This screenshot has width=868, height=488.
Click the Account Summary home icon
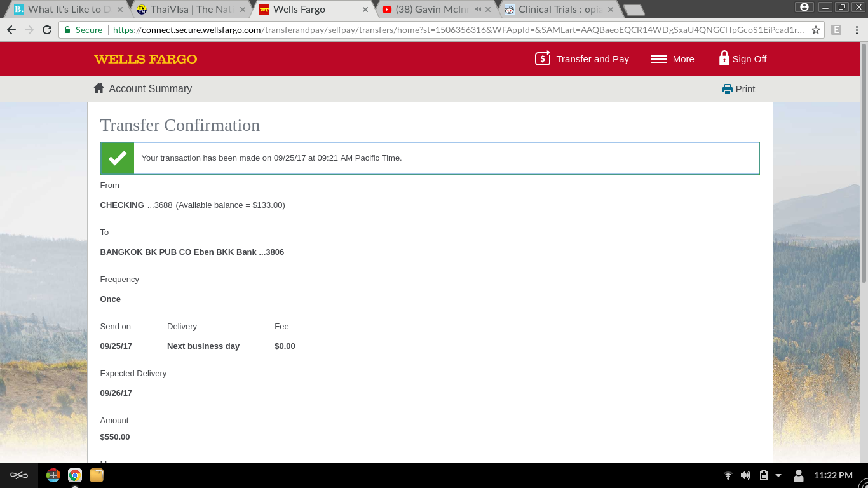98,88
